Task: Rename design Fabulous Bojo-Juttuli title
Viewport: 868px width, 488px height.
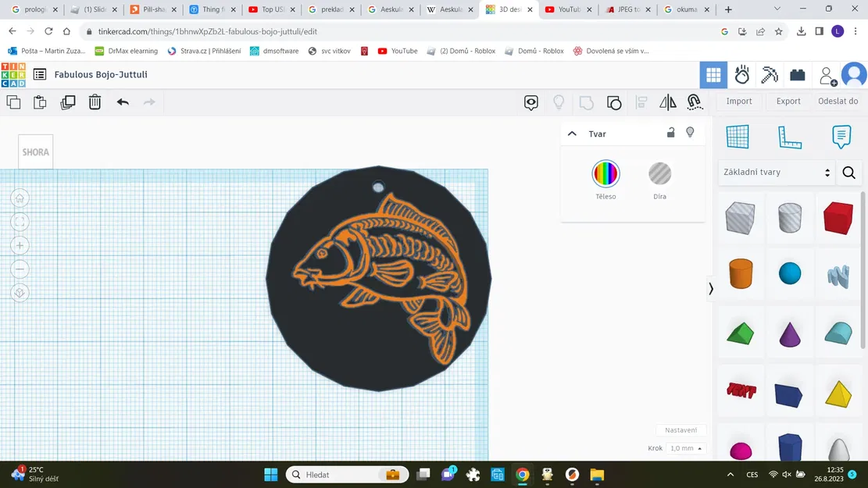Action: [x=101, y=75]
